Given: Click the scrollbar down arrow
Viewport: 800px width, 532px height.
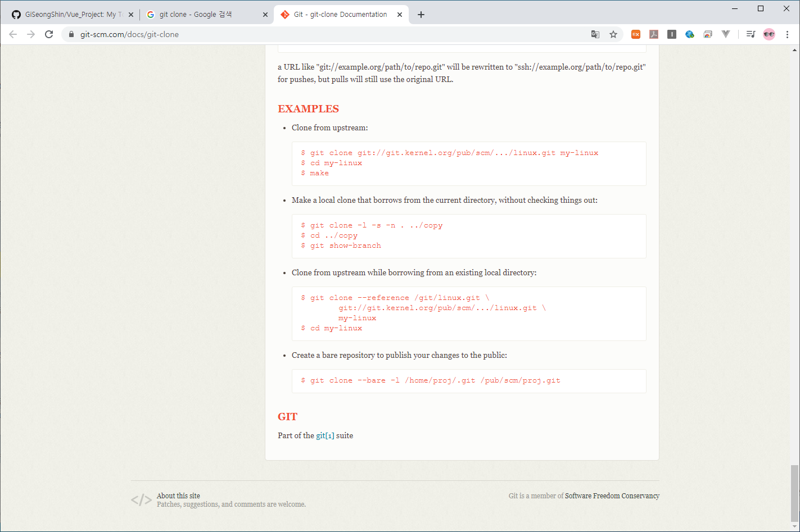Looking at the screenshot, I should [x=794, y=527].
